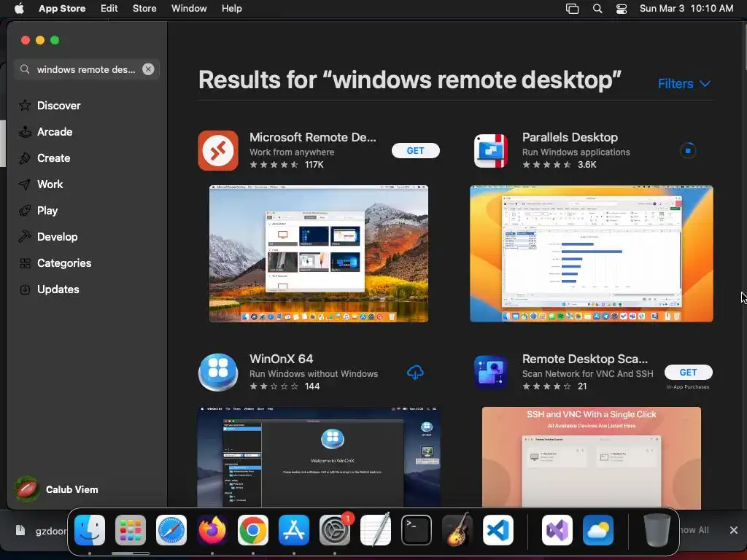View Parallels Desktop screenshot preview

(591, 254)
